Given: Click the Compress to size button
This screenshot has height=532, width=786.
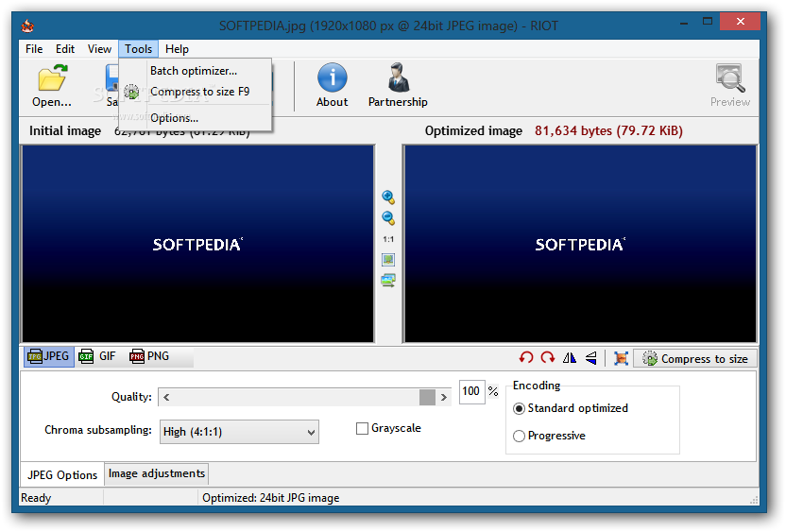Looking at the screenshot, I should pos(694,358).
